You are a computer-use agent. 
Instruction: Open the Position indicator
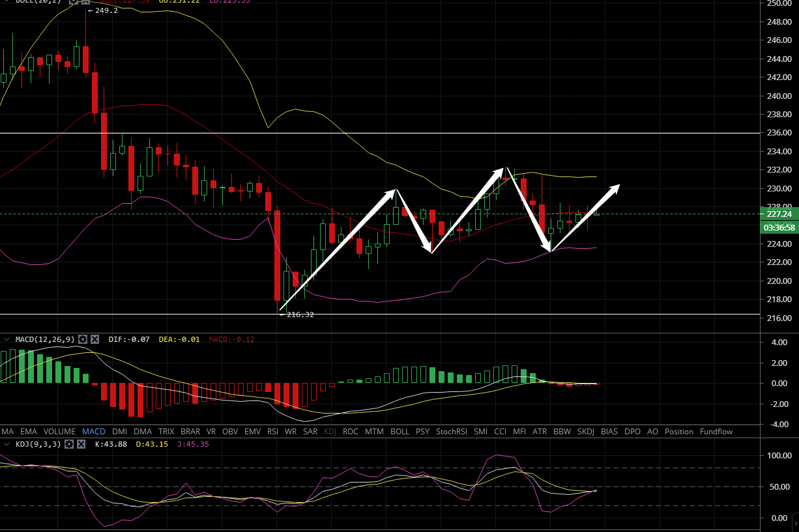click(679, 431)
